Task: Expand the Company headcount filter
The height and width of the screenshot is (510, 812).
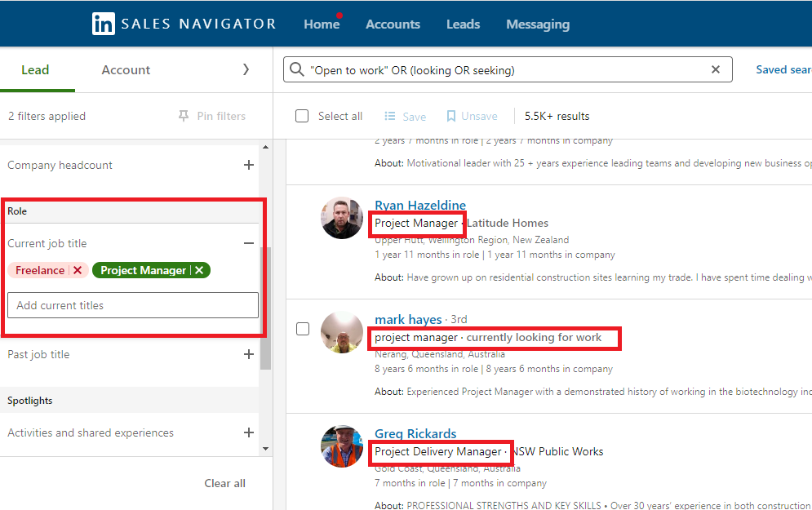Action: 249,165
